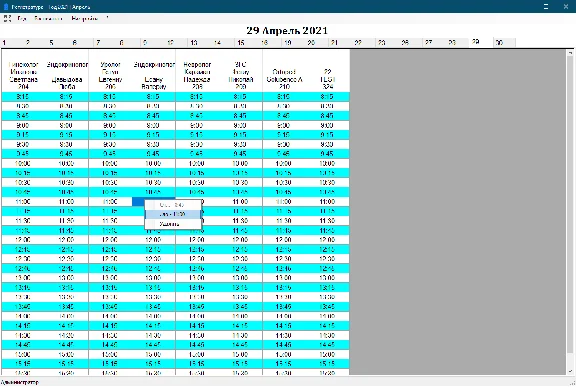This screenshot has width=576, height=387.
Task: Open the Год menu
Action: (22, 18)
